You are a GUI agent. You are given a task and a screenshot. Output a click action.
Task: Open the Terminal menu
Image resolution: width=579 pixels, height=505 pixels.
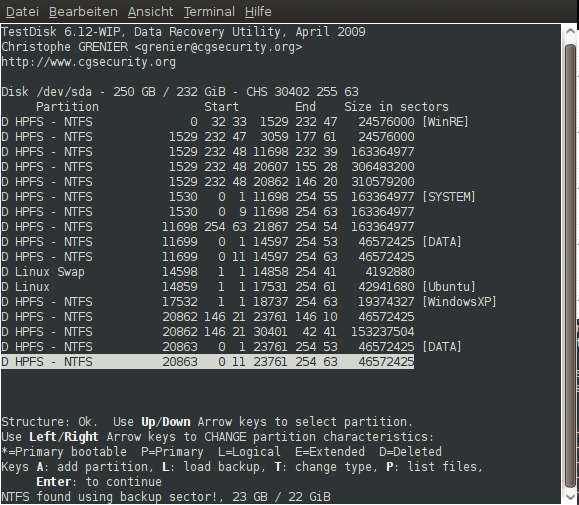coord(209,12)
